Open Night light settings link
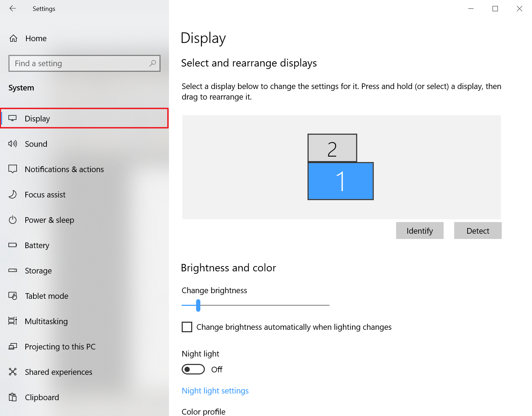532x416 pixels. click(x=215, y=391)
